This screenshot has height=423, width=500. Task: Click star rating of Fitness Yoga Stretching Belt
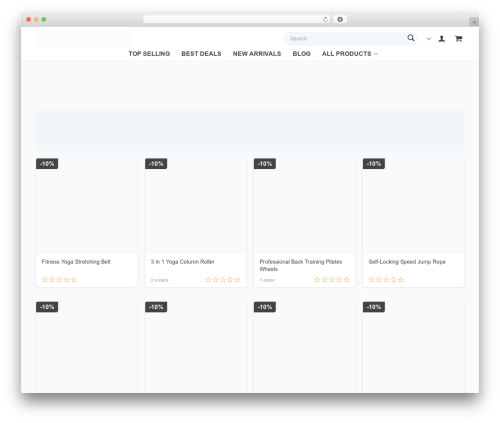[59, 280]
